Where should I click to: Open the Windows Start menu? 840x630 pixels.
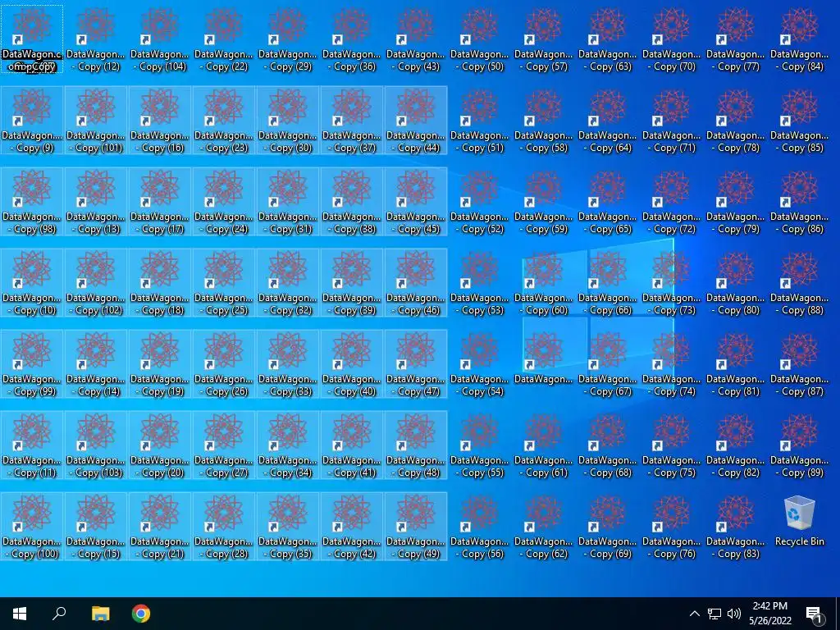click(x=20, y=614)
